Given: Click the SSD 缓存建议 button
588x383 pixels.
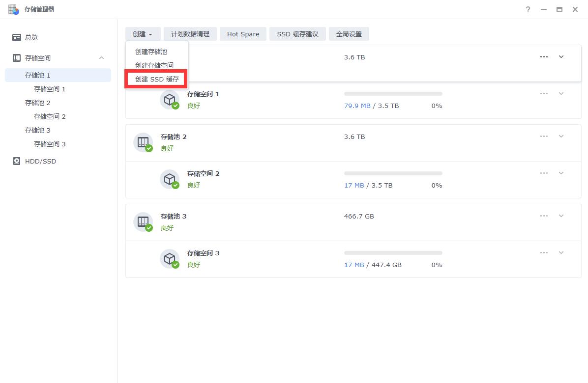Looking at the screenshot, I should point(297,34).
